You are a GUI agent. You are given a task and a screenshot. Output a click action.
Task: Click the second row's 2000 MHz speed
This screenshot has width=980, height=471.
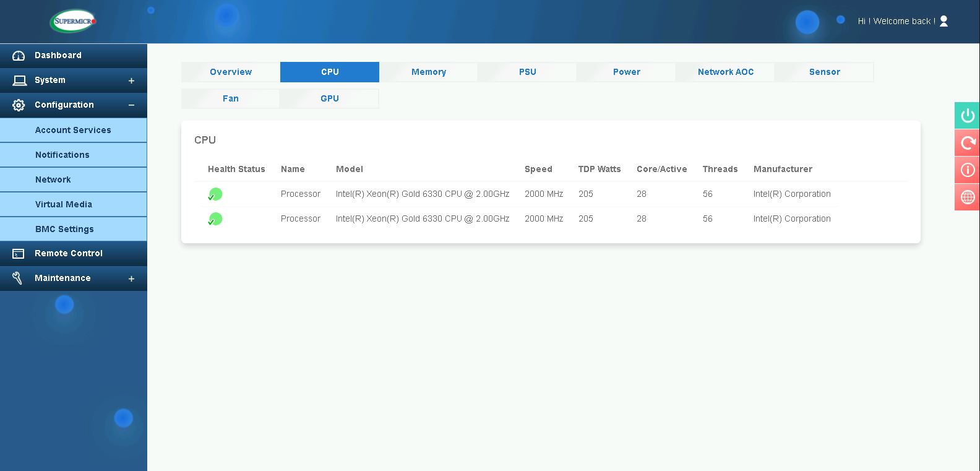544,218
